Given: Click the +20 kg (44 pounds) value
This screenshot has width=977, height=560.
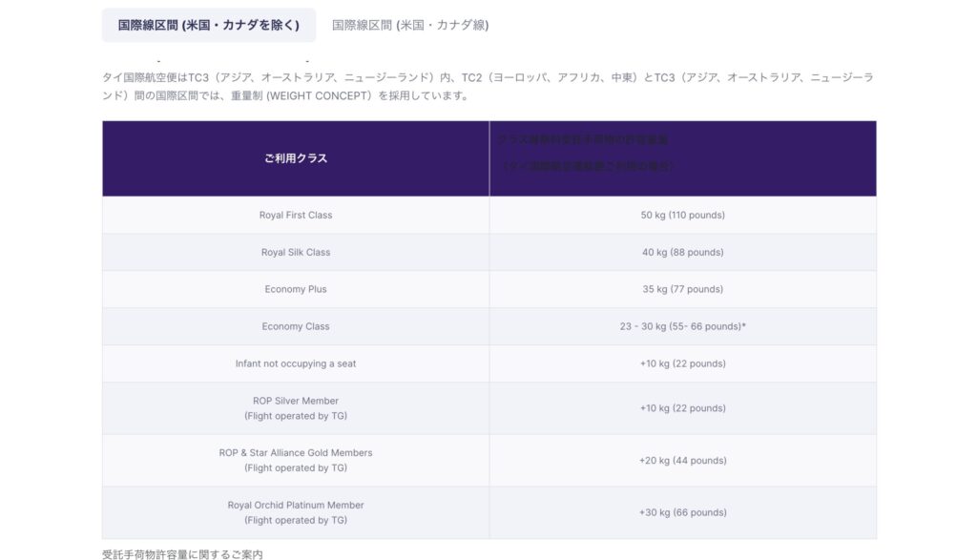Looking at the screenshot, I should point(682,461).
